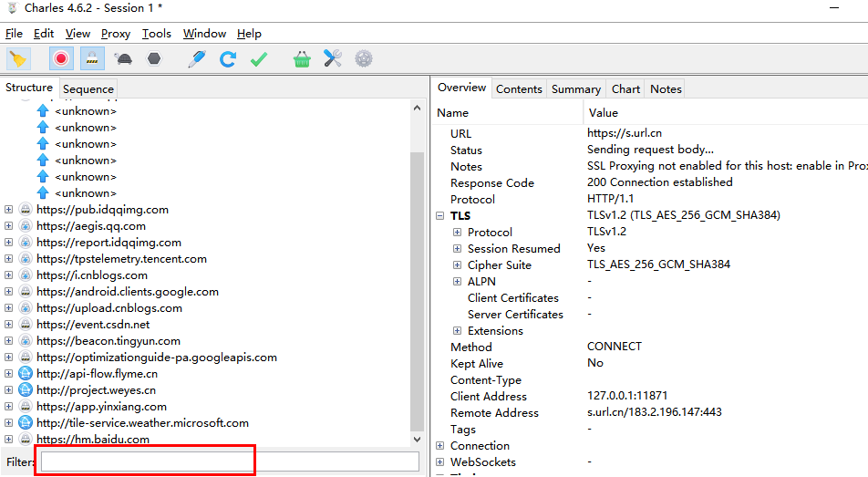Open the Help menu
868x477 pixels.
tap(249, 34)
